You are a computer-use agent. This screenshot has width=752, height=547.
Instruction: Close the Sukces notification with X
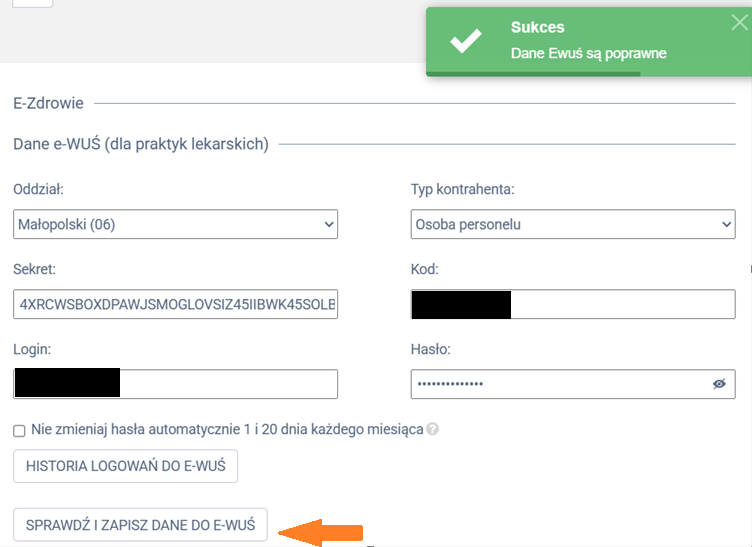point(739,24)
